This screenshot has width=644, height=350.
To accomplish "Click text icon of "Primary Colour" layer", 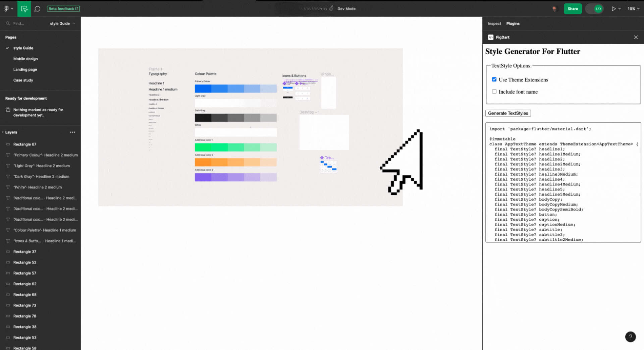I will click(8, 155).
